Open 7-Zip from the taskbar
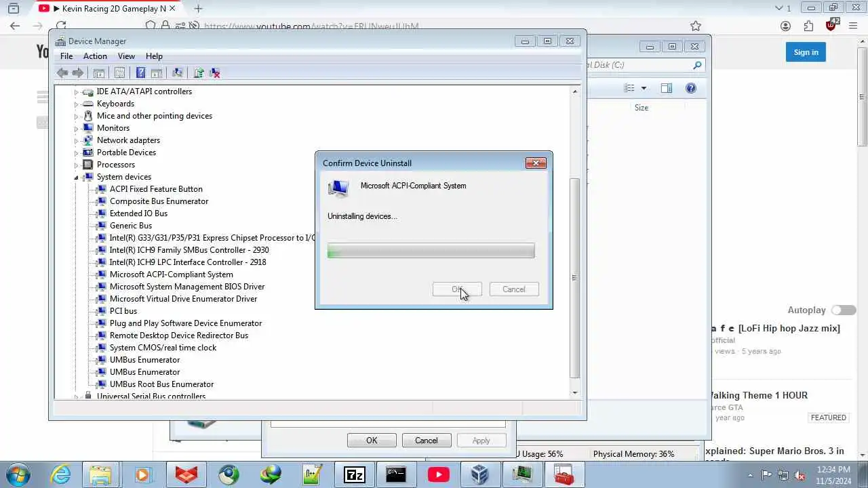The height and width of the screenshot is (488, 868). (355, 474)
